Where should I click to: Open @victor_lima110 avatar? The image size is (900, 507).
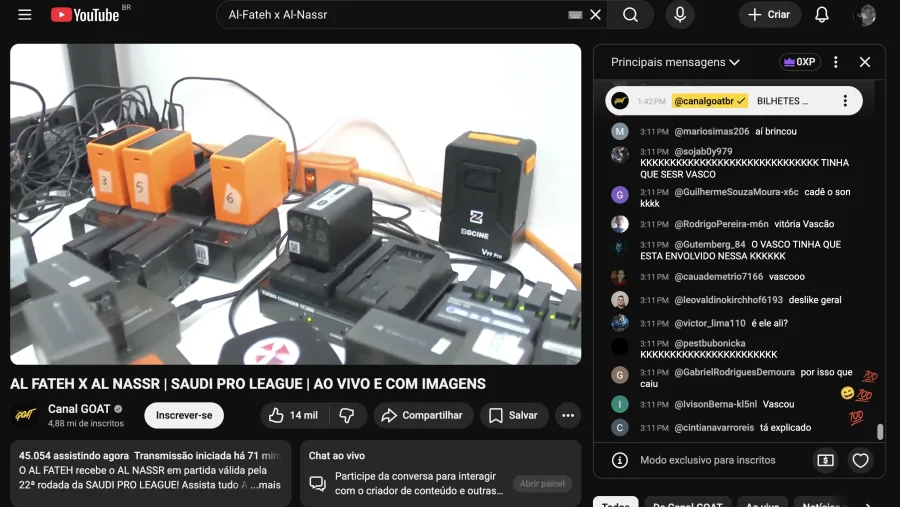point(619,323)
